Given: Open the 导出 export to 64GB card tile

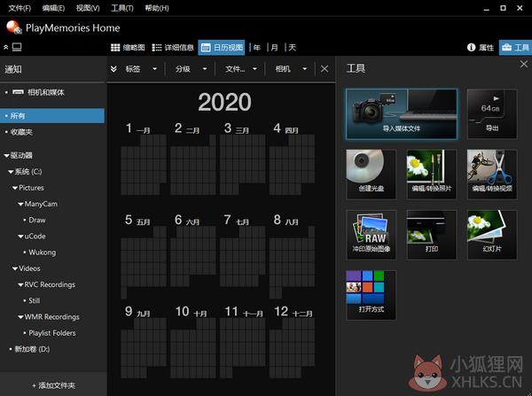Looking at the screenshot, I should (492, 114).
